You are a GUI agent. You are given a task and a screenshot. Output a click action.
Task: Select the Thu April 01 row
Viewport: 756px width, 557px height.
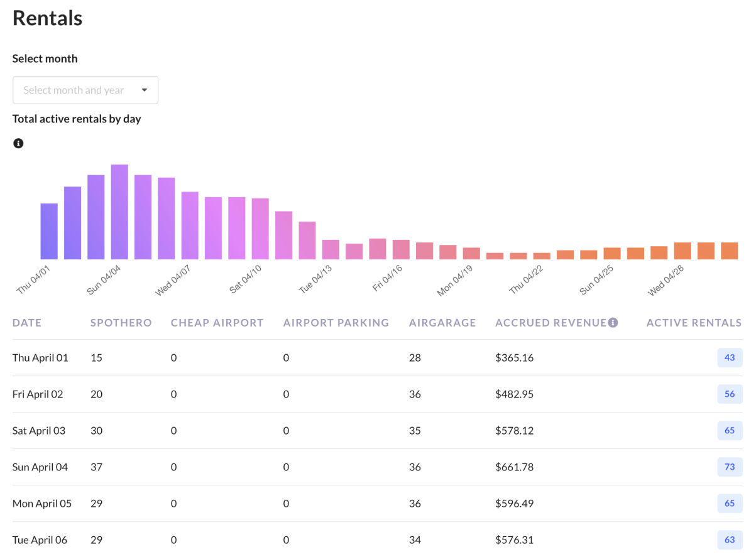tap(40, 358)
